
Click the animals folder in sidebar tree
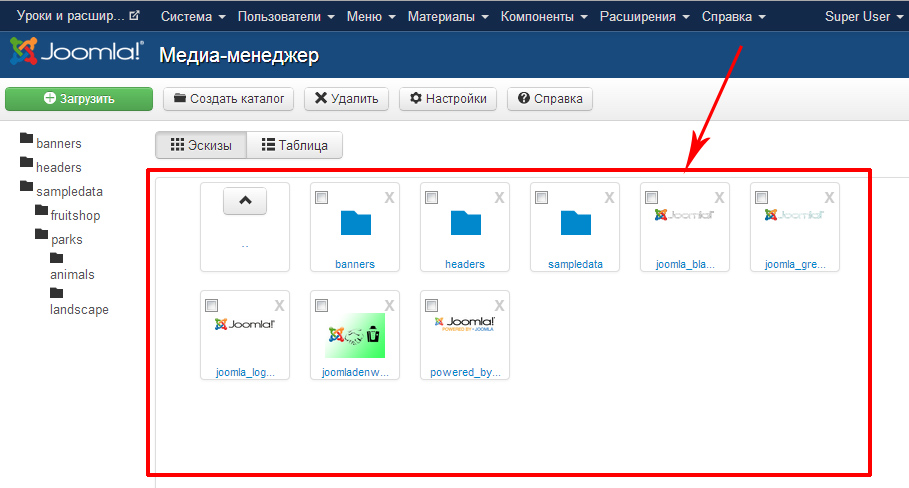(x=72, y=274)
